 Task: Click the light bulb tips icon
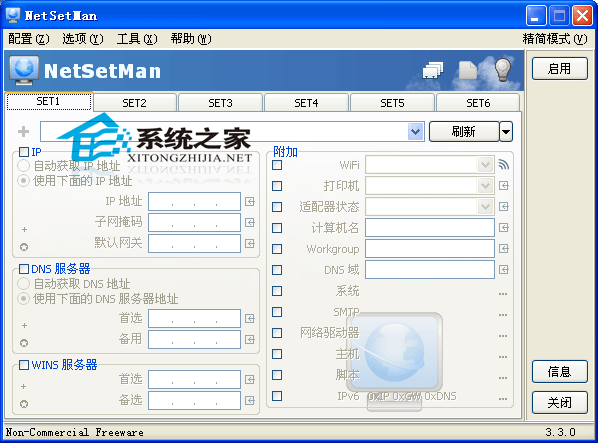[x=503, y=69]
